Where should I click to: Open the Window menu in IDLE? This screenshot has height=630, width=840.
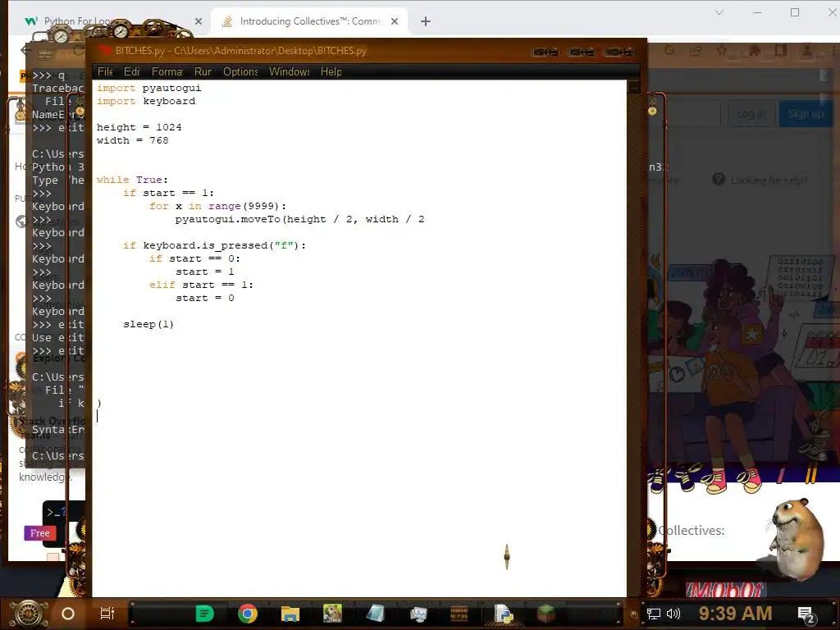click(x=290, y=72)
